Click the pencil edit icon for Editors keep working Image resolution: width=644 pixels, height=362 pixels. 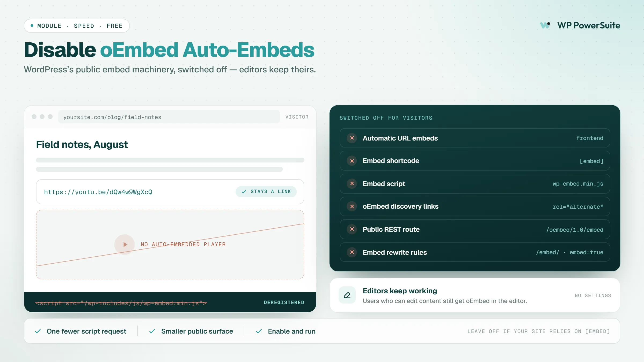pos(347,295)
